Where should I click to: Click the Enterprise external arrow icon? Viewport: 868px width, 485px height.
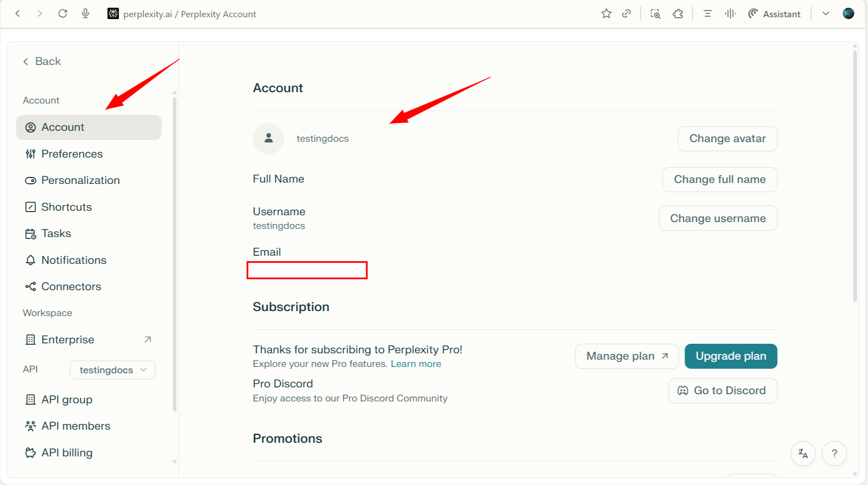point(148,340)
